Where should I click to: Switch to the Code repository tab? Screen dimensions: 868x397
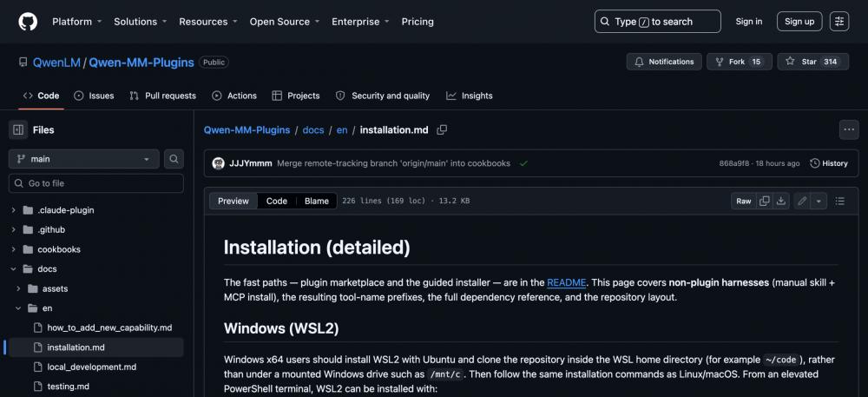[x=41, y=96]
